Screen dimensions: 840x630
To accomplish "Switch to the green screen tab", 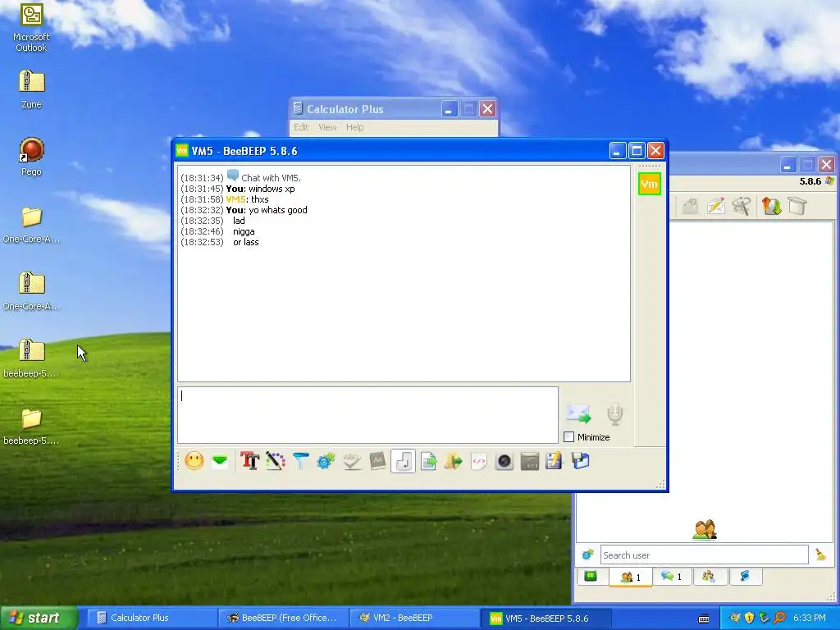I will click(591, 577).
